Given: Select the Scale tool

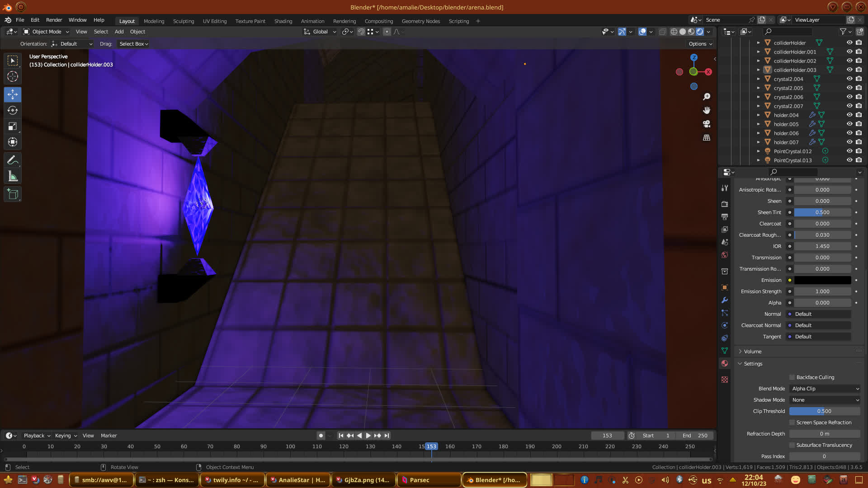Looking at the screenshot, I should [13, 126].
